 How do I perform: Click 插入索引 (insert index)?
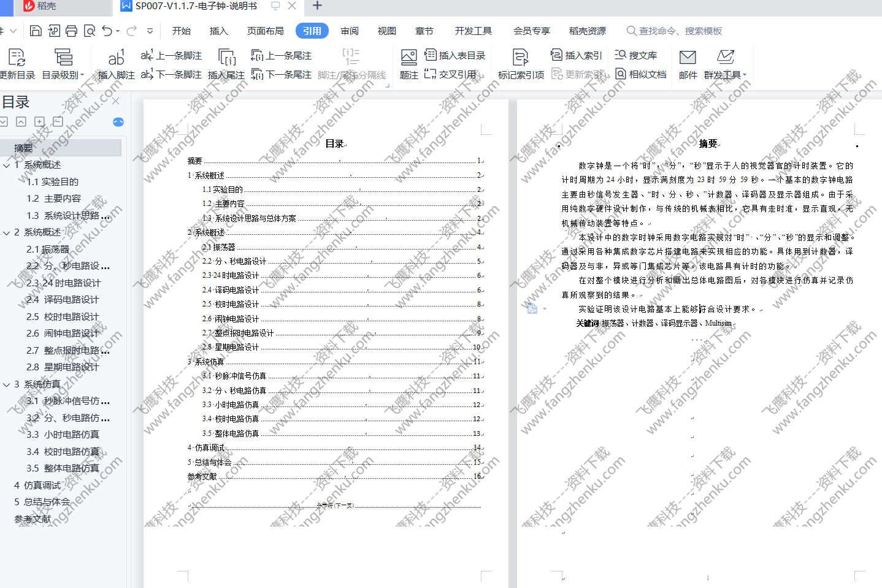coord(577,55)
